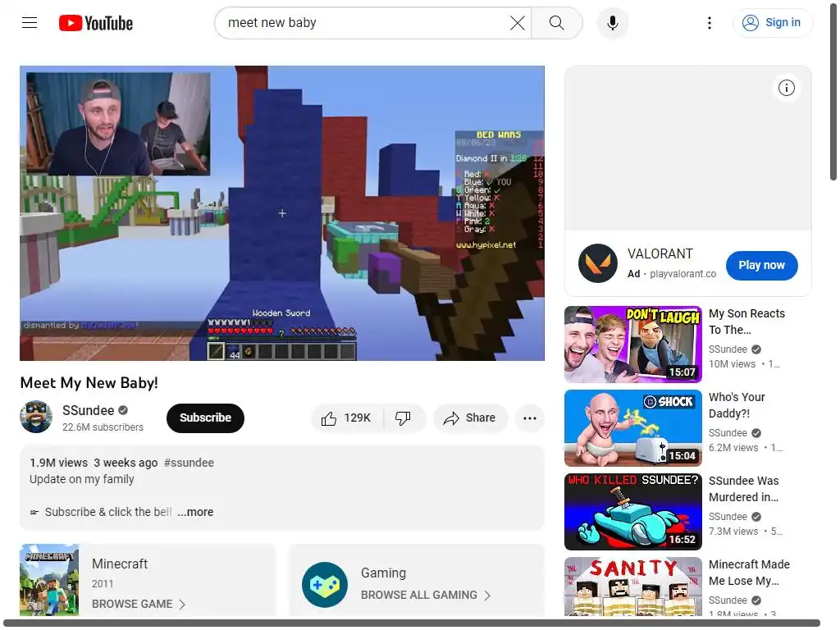Open 'Who's Your Daddy?!' title
Viewport: 840px width, 630px height.
coord(737,405)
